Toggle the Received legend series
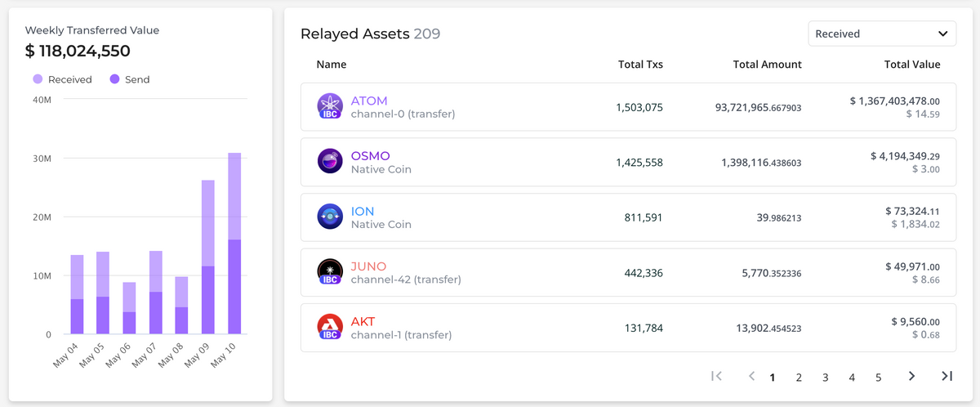Image resolution: width=980 pixels, height=407 pixels. click(62, 79)
